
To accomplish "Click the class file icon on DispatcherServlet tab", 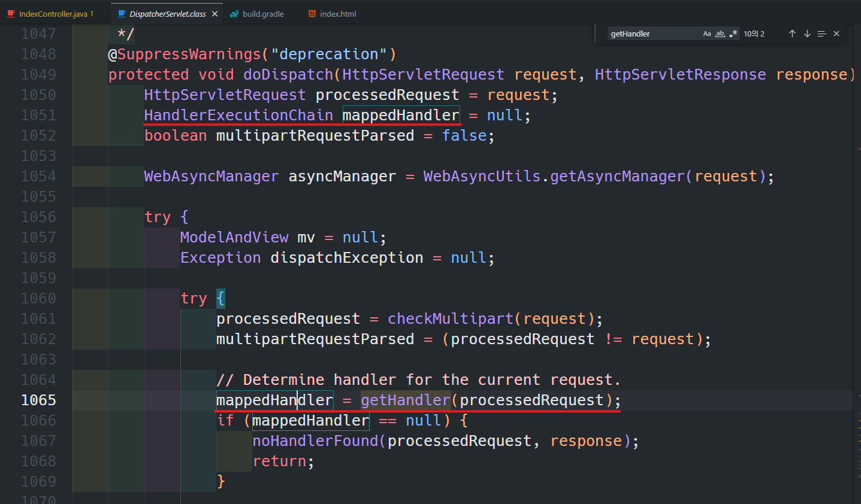I will 122,14.
